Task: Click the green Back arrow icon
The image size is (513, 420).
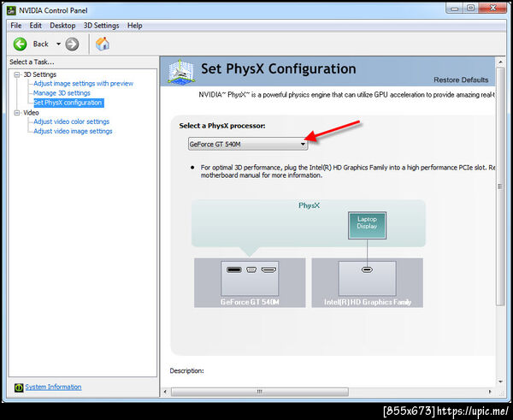Action: [20, 44]
